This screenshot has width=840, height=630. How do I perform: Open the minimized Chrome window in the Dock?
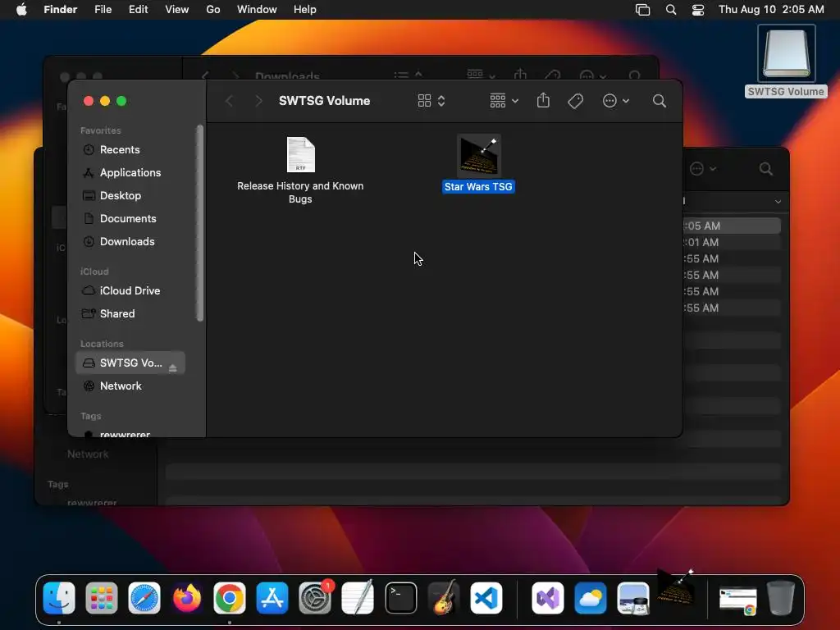738,600
